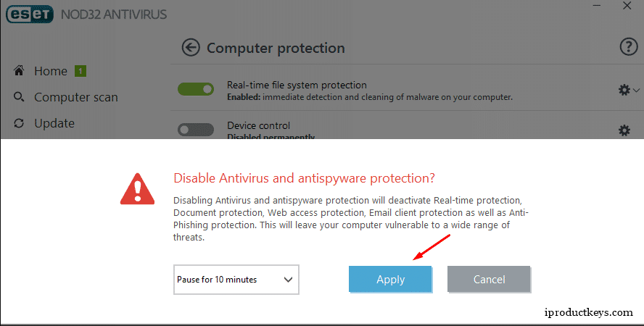Toggle Real-time file system protection switch
Image resolution: width=644 pixels, height=326 pixels.
196,89
